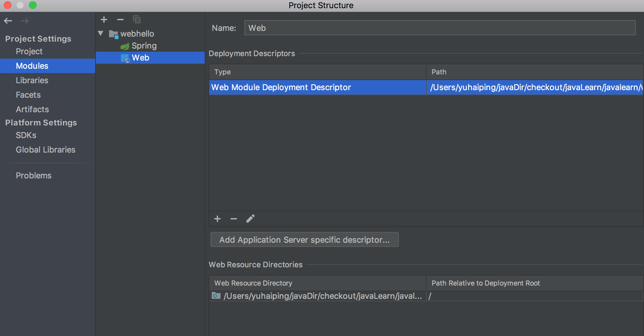Click the forward navigation arrow
The image size is (644, 336).
pos(25,21)
